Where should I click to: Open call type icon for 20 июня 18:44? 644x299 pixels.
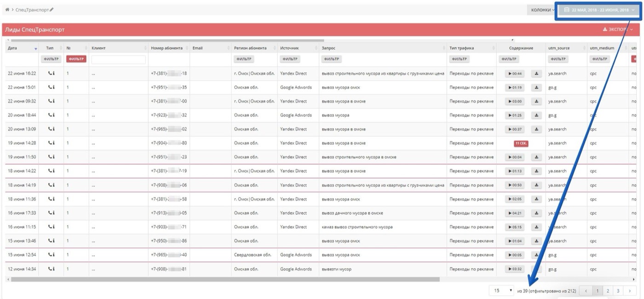51,115
